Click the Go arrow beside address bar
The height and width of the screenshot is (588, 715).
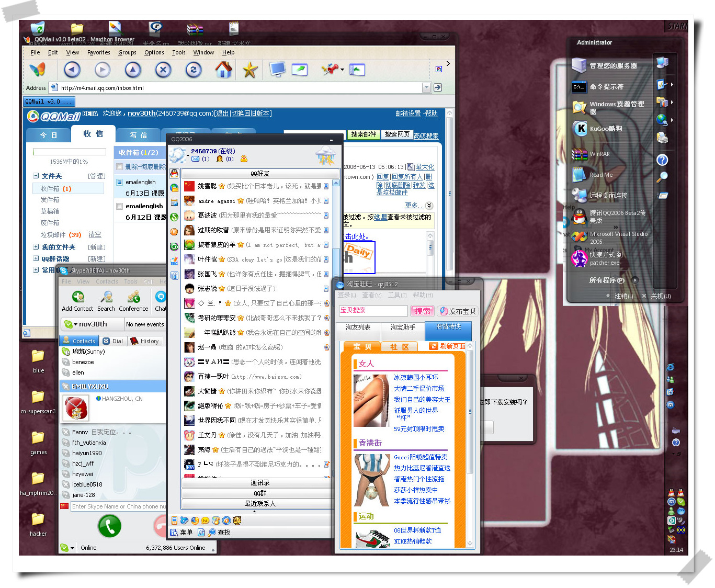438,87
